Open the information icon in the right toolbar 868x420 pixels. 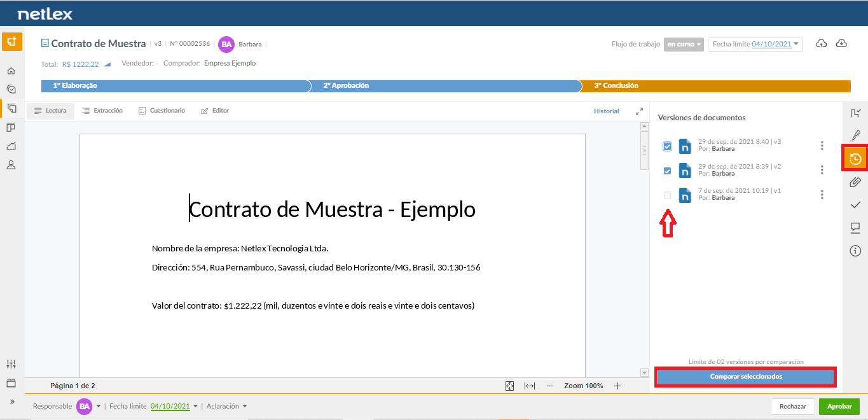(x=855, y=251)
